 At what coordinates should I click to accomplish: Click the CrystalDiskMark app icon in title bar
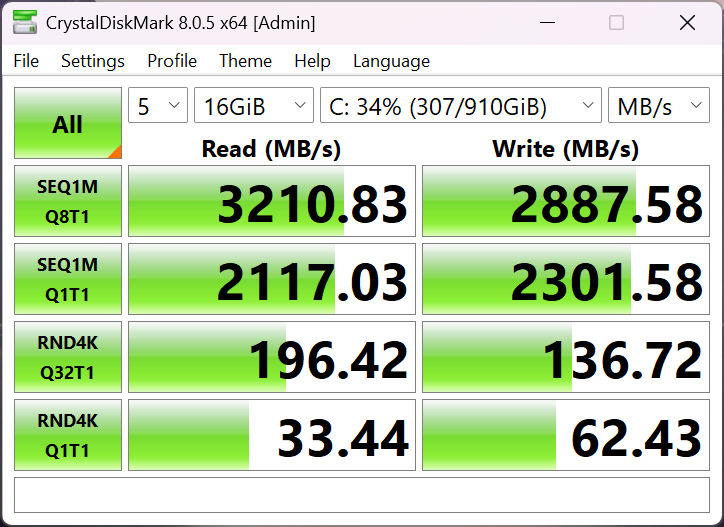(25, 22)
